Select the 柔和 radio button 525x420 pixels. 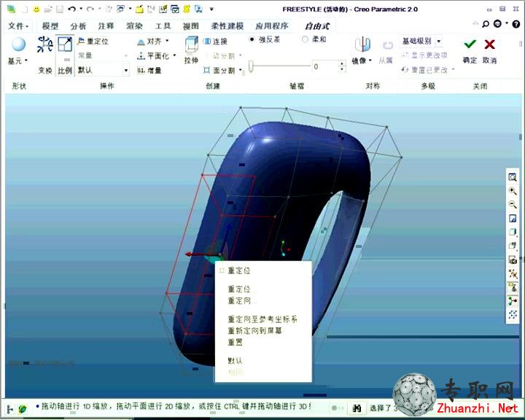[305, 39]
